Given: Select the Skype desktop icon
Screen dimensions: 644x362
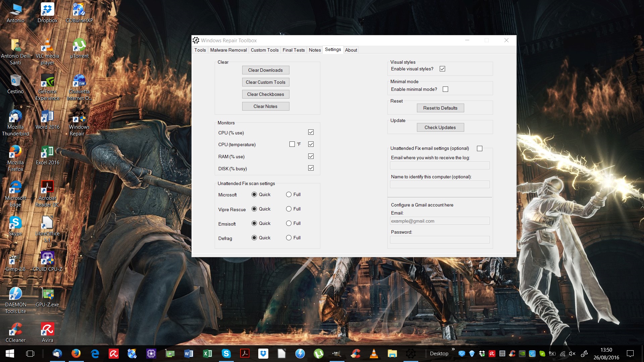Looking at the screenshot, I should point(15,226).
